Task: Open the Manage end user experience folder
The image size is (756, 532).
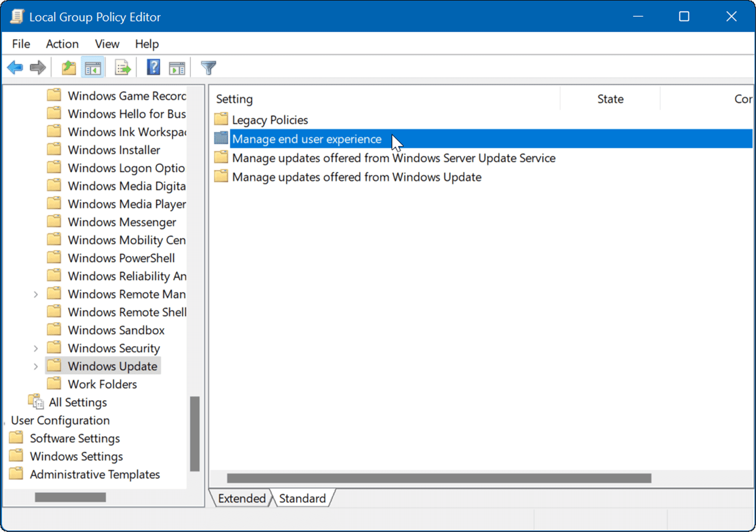Action: [307, 139]
